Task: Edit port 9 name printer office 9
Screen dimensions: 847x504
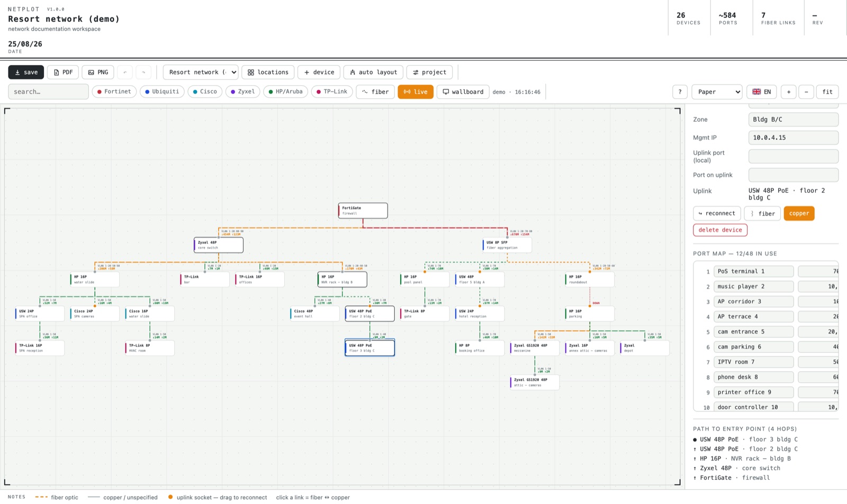Action: [x=754, y=392]
